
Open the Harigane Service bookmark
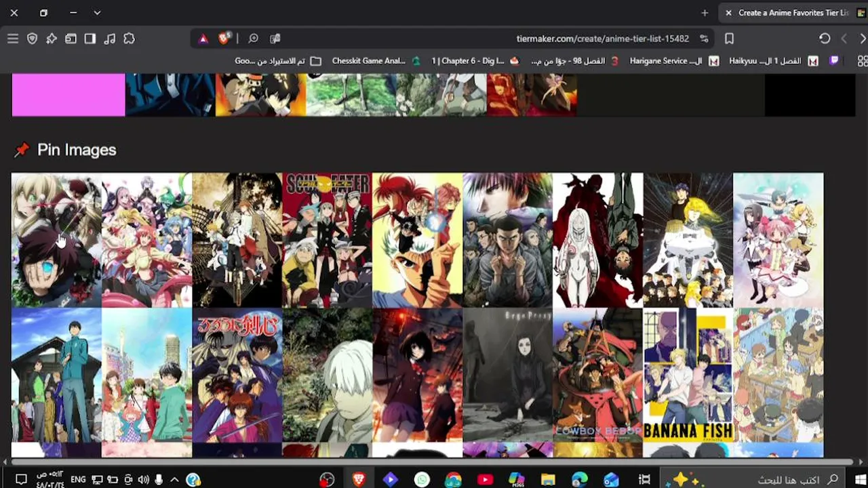click(x=674, y=61)
